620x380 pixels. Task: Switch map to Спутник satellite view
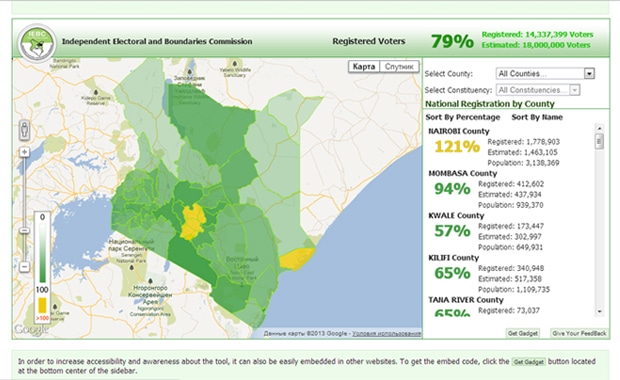(x=399, y=66)
